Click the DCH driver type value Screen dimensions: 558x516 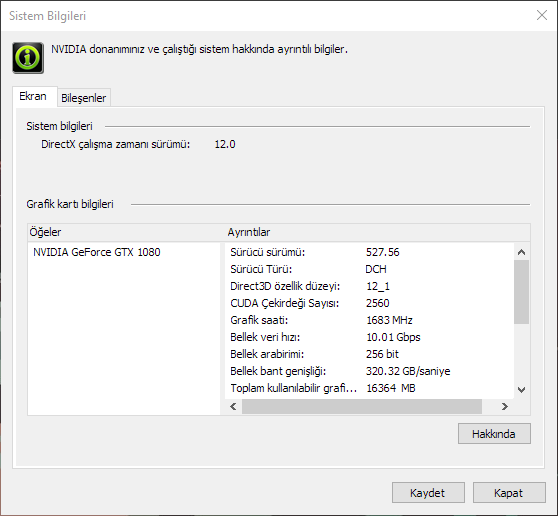point(376,269)
